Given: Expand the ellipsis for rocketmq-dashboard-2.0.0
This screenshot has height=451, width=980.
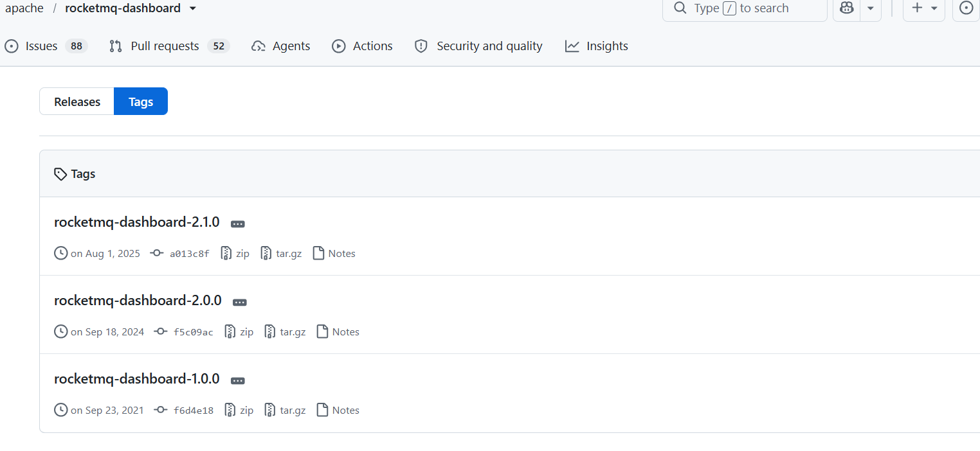Looking at the screenshot, I should click(x=240, y=303).
